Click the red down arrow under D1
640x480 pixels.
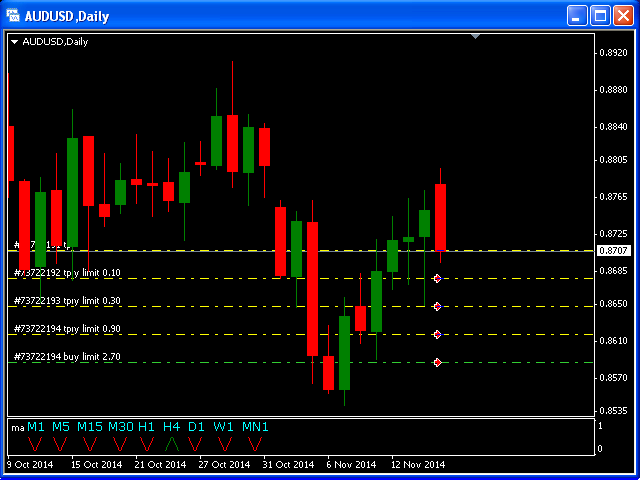[x=196, y=444]
